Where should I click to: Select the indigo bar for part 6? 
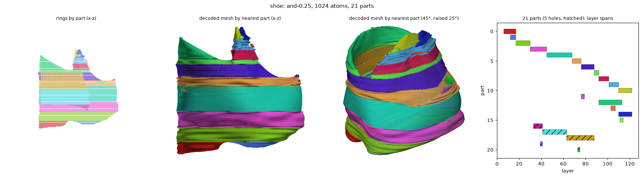pyautogui.click(x=588, y=67)
